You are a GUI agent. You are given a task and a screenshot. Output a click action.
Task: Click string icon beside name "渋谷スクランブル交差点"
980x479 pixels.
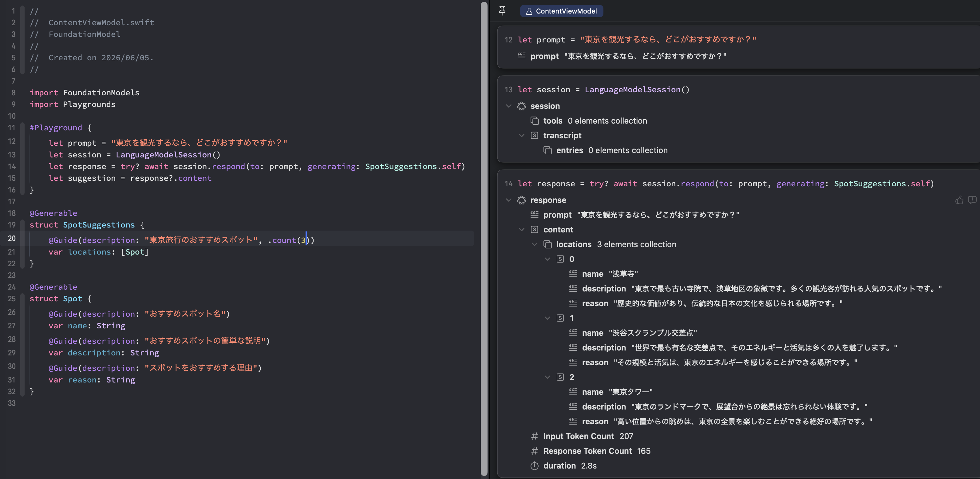click(573, 333)
